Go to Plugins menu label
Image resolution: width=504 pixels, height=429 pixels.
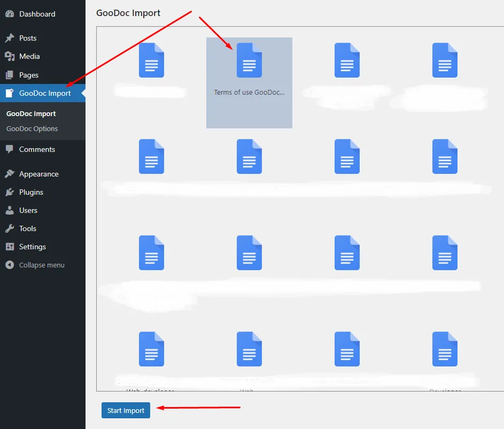31,192
